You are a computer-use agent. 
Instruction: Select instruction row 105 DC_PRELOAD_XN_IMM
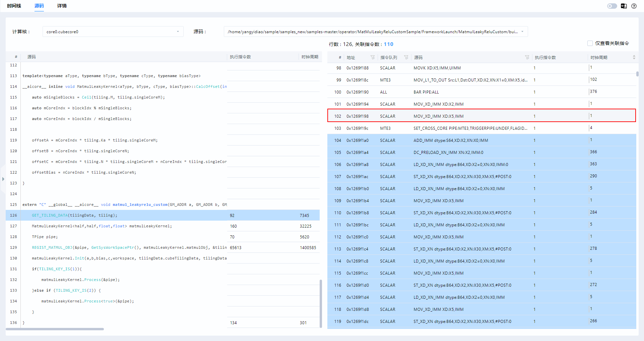click(x=481, y=152)
